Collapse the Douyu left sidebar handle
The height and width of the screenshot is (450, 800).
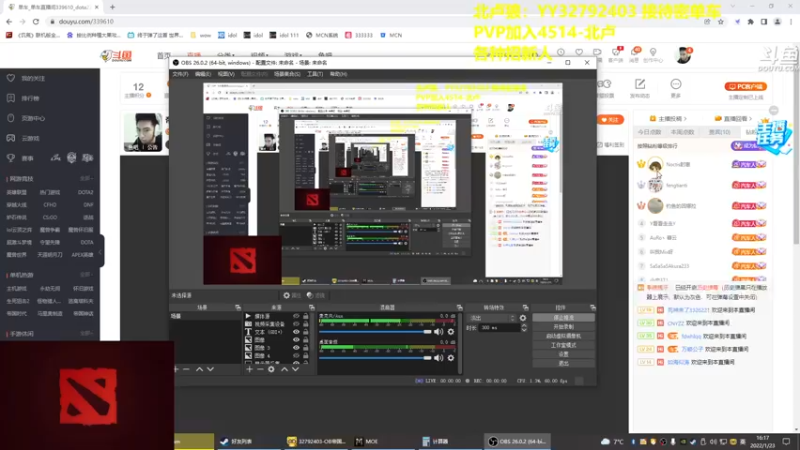(x=101, y=252)
